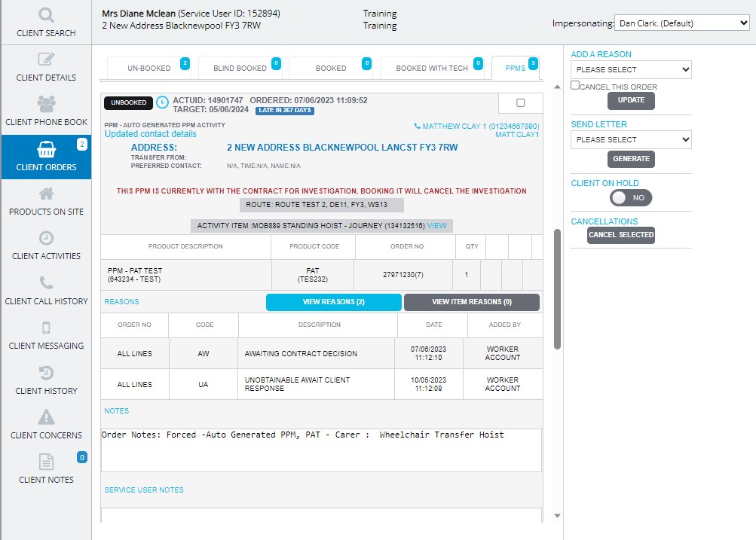Click UNOBTAINABLE AWAIT CLIENT RESPONSE description
The width and height of the screenshot is (756, 540).
coord(297,384)
